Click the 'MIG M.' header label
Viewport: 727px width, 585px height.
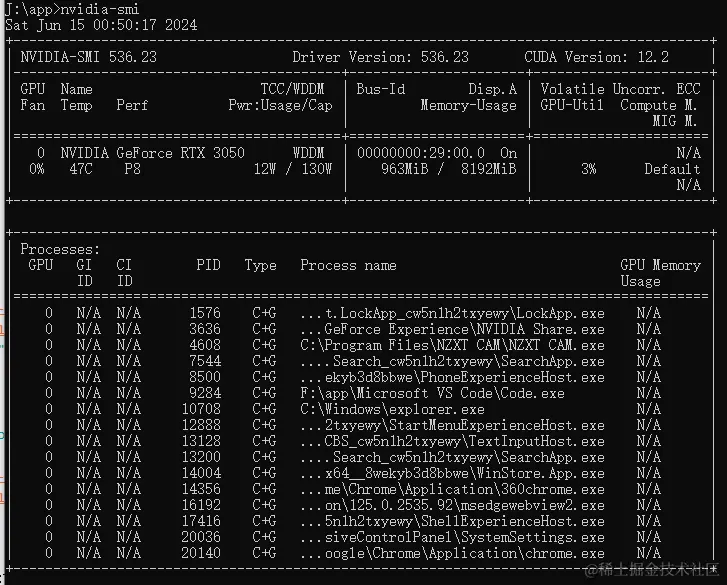(675, 121)
